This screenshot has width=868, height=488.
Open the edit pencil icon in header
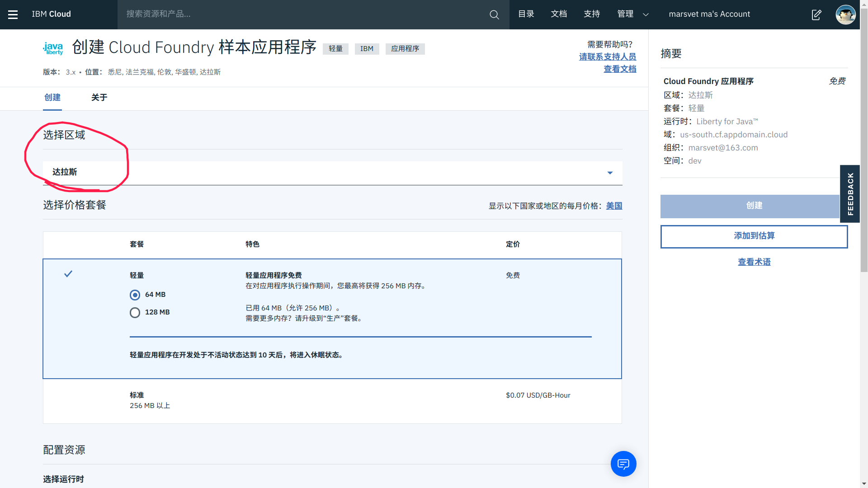point(816,14)
